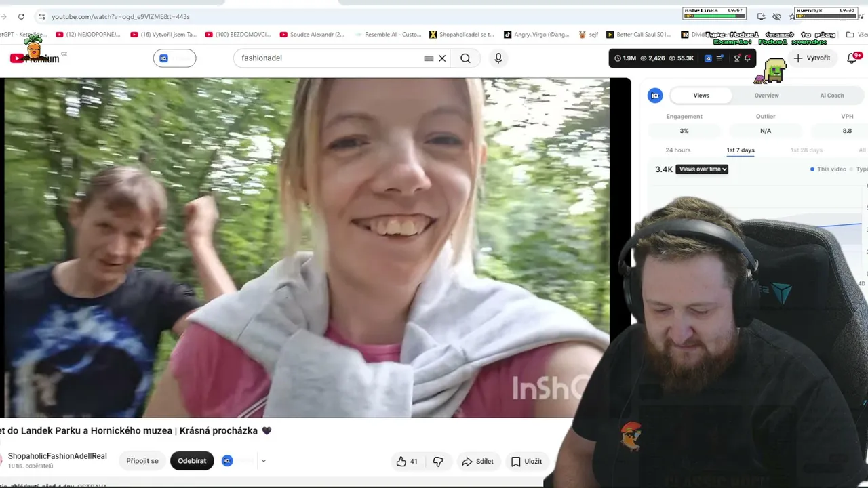Click the Připojit se join button
868x488 pixels.
(142, 461)
